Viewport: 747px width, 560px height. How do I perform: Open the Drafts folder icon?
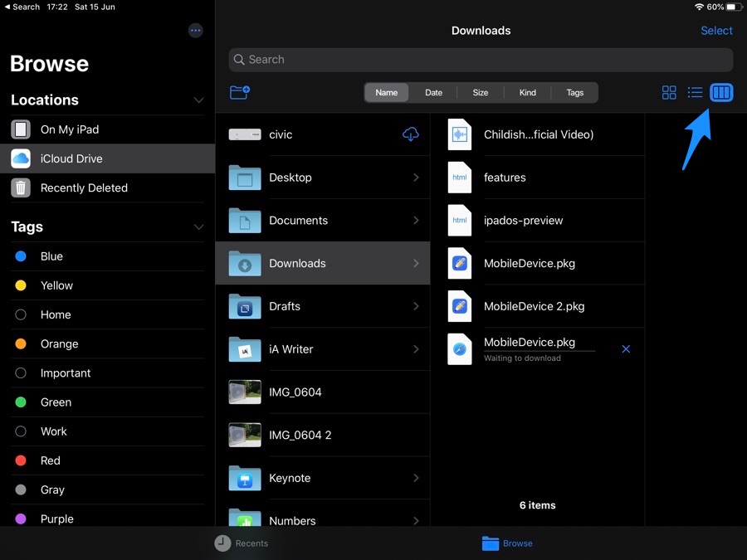(x=244, y=306)
